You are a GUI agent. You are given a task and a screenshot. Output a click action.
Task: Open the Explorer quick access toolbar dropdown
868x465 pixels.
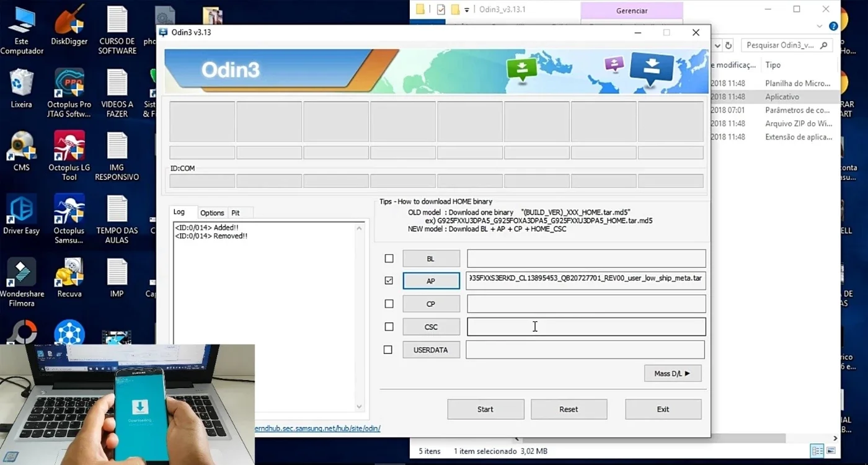[467, 10]
